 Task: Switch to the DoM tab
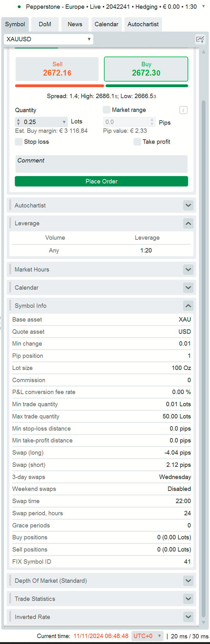(45, 24)
